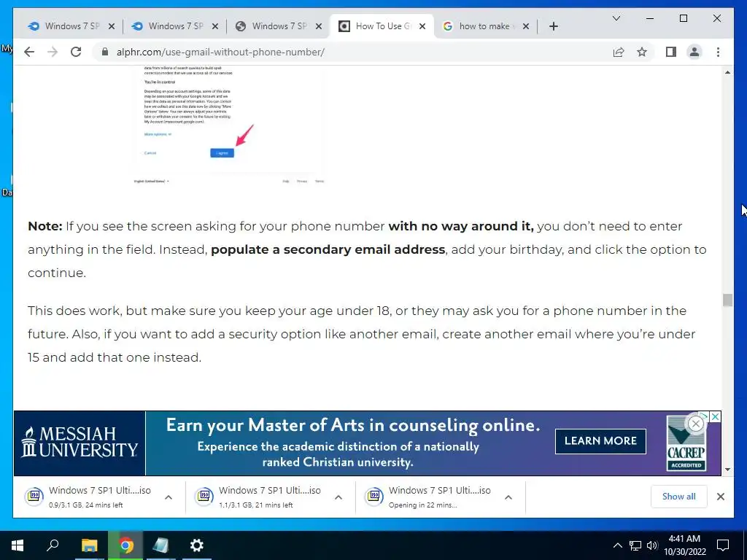Show hidden system tray icons
Screen dimensions: 747x560
point(617,545)
